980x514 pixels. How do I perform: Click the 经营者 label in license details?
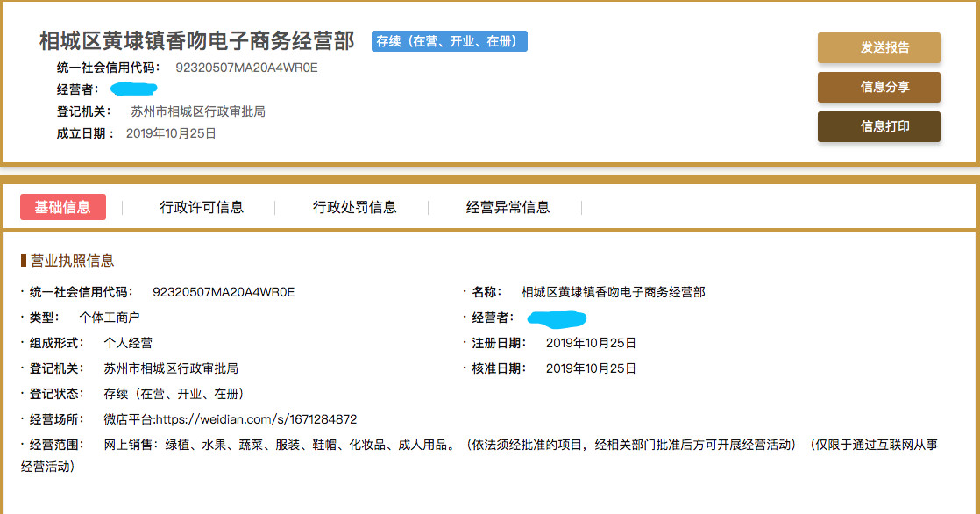click(493, 318)
